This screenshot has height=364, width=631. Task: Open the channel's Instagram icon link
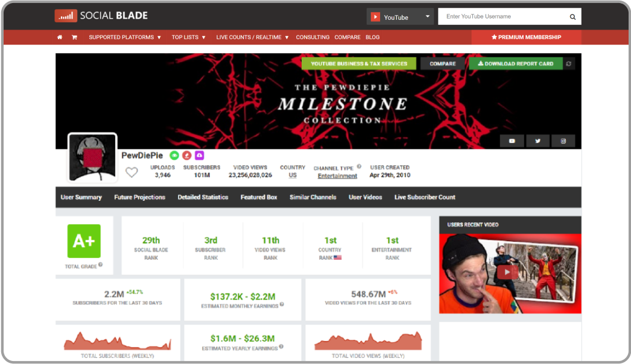tap(563, 141)
